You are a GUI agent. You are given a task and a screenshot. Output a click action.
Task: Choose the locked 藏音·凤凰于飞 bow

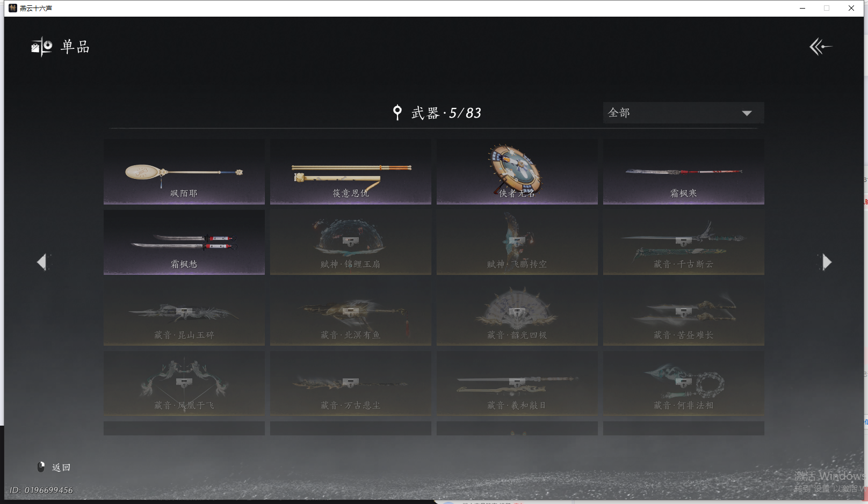pos(184,384)
